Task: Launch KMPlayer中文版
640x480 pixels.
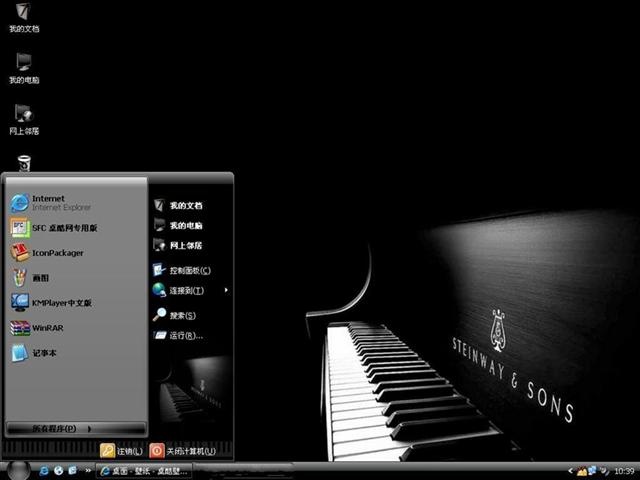Action: click(51, 303)
